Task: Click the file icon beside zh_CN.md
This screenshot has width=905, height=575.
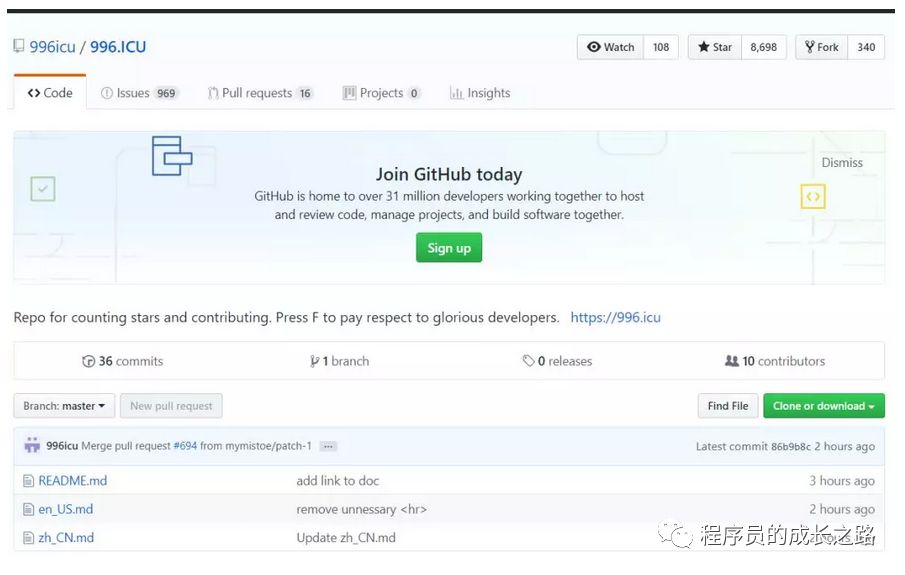Action: coord(28,537)
